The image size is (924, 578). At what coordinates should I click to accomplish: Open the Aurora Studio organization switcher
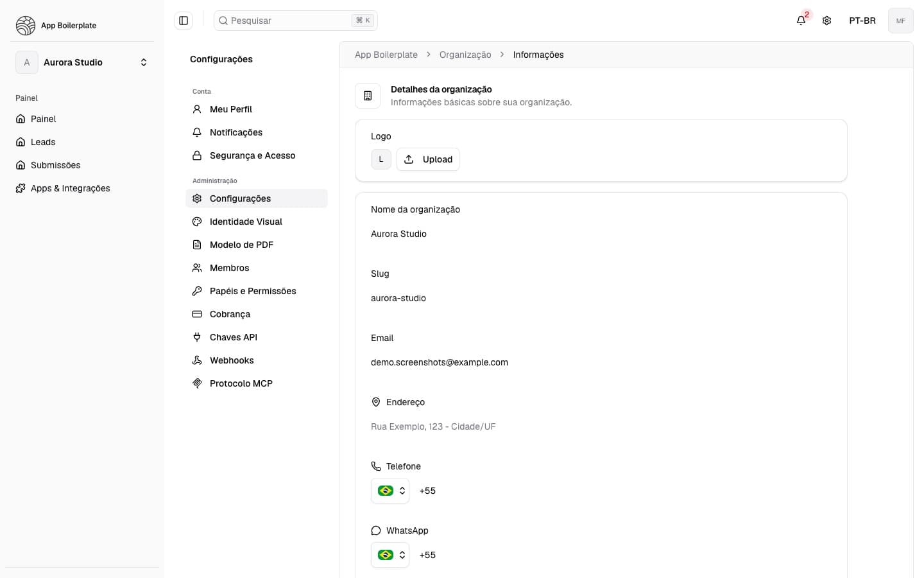(x=82, y=62)
